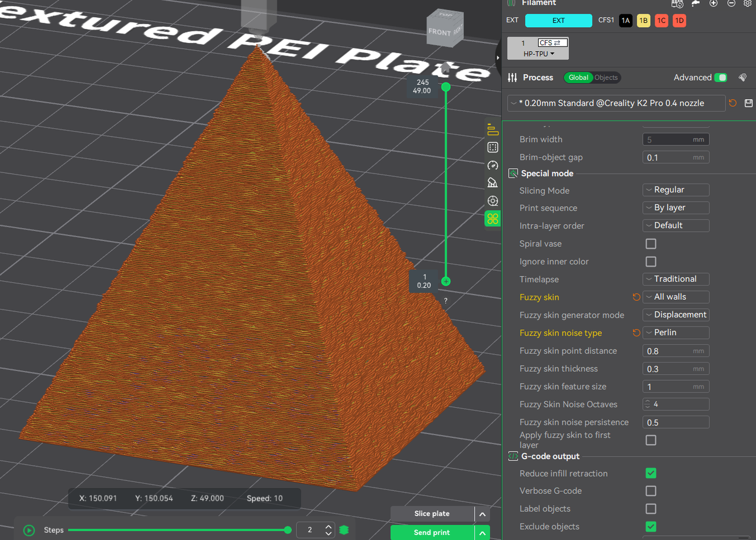Switch to the Objects process tab
756x540 pixels.
pyautogui.click(x=606, y=77)
